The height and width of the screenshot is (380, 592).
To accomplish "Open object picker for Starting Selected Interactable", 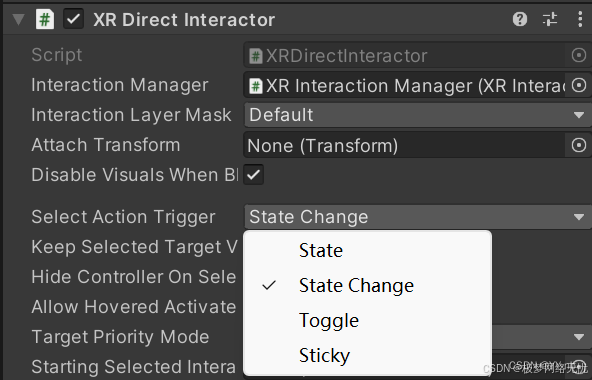I will 578,365.
